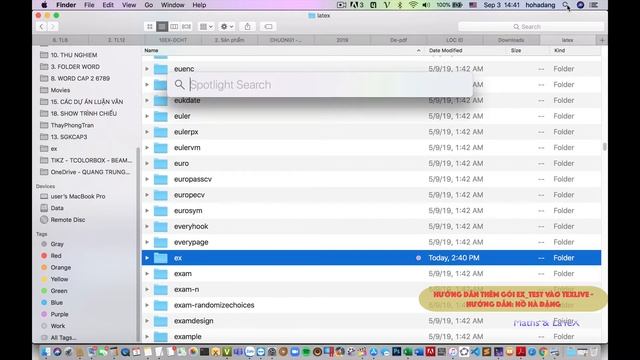Expand the eulervm folder

pyautogui.click(x=147, y=148)
